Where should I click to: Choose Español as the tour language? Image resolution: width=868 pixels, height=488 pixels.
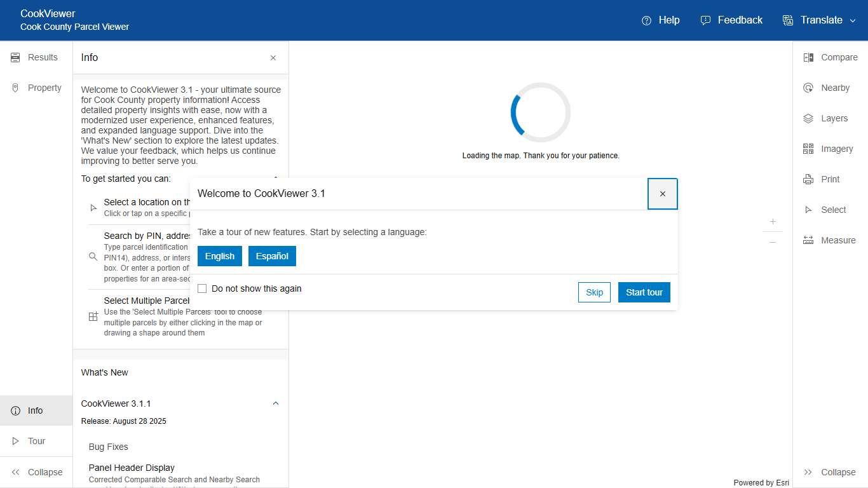[272, 256]
